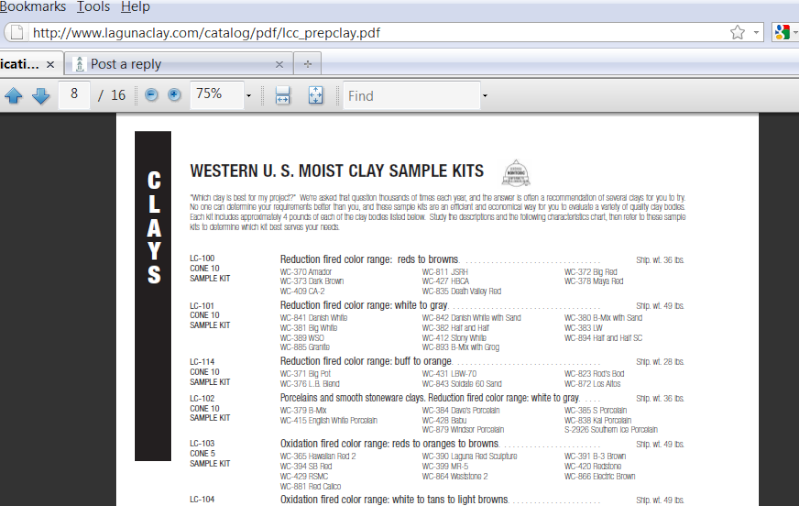Click WC-823 Rod's Bod entry
The image size is (799, 506).
pyautogui.click(x=594, y=374)
